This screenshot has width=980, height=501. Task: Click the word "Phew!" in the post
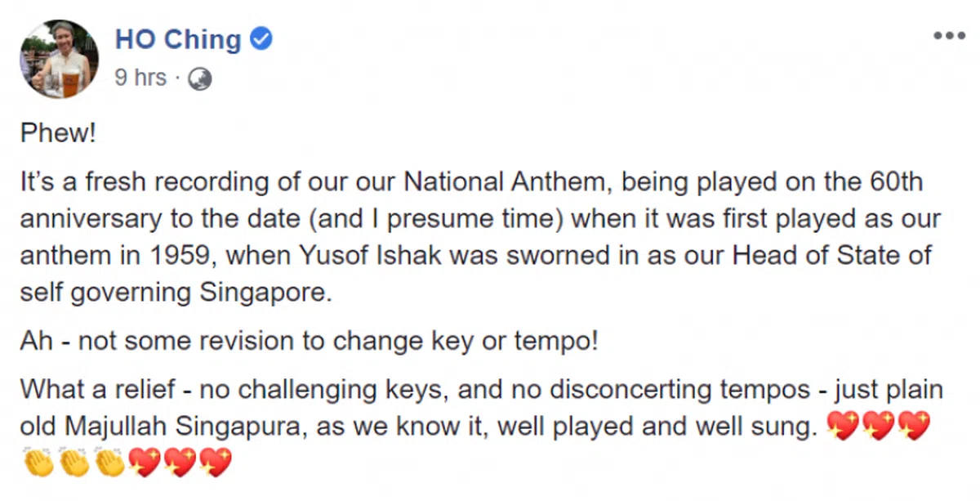(x=58, y=135)
